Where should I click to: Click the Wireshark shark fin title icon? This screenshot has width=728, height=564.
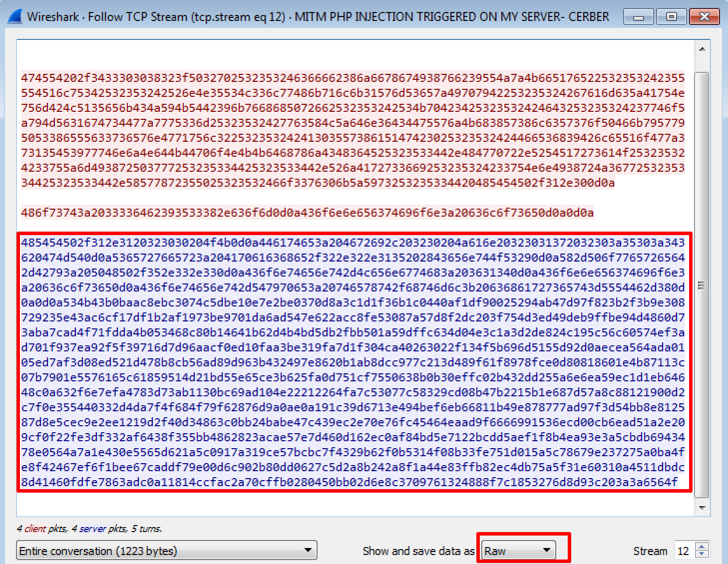click(15, 16)
